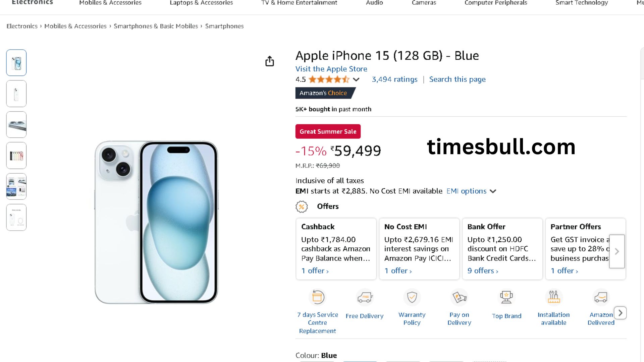This screenshot has width=644, height=362.
Task: Open Laptops & Accessories menu
Action: pyautogui.click(x=201, y=3)
